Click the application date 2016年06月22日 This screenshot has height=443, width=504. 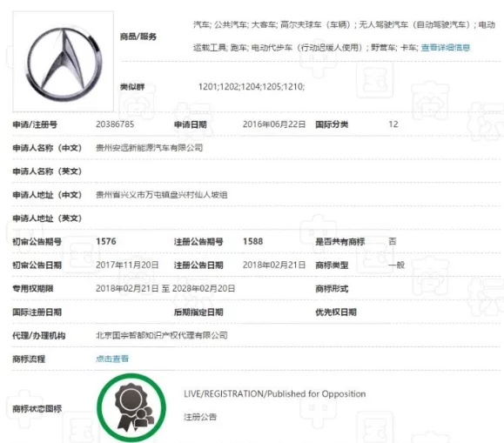pyautogui.click(x=274, y=124)
